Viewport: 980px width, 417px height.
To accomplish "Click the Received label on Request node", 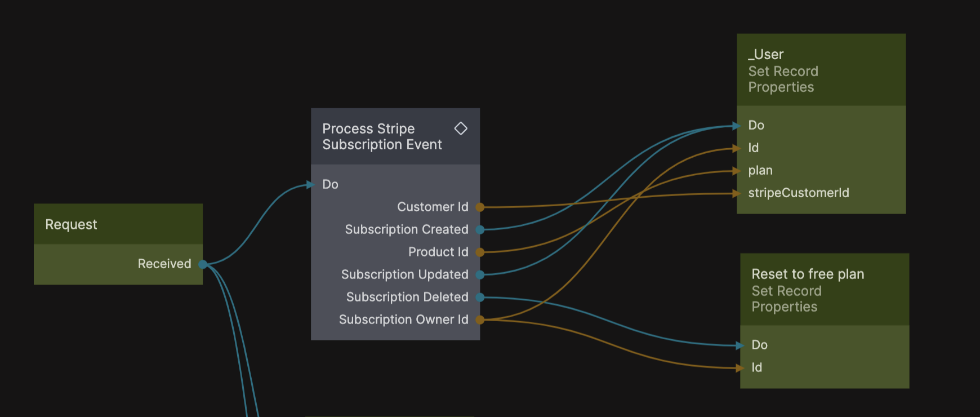I will coord(164,264).
